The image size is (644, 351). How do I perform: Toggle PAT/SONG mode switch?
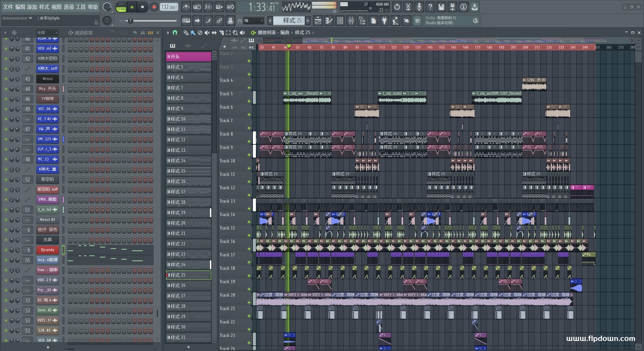click(121, 7)
